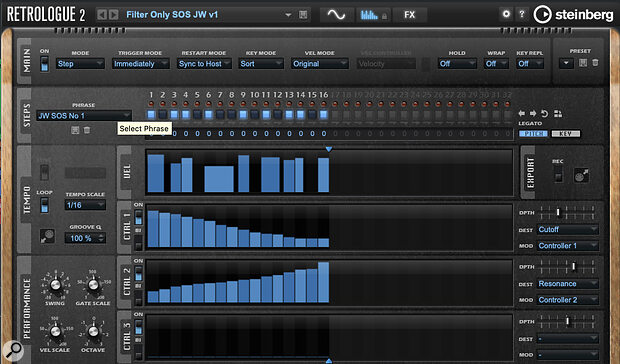Click the groove quantize drop icon
This screenshot has height=364, width=620.
click(x=47, y=236)
